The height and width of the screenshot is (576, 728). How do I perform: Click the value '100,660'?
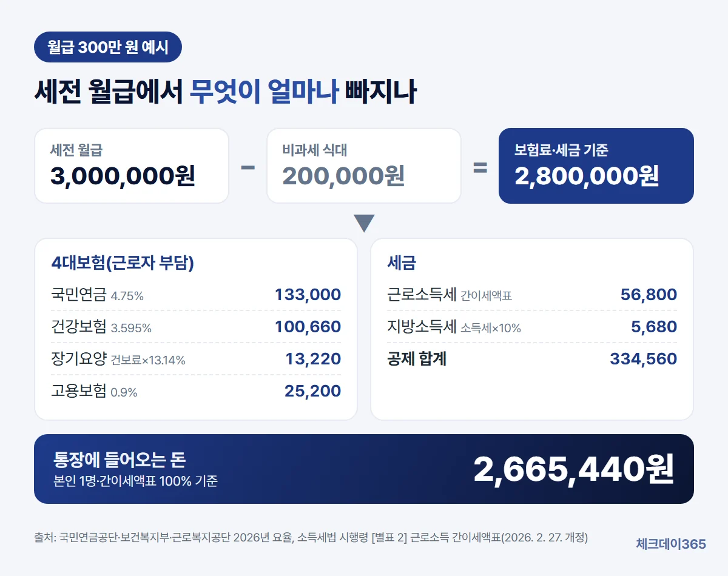[x=308, y=327]
